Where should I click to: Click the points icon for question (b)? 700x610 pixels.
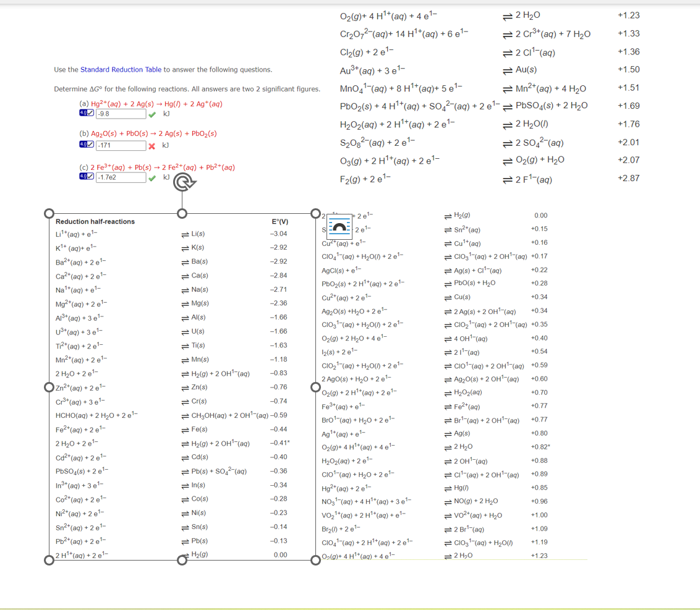[87, 144]
